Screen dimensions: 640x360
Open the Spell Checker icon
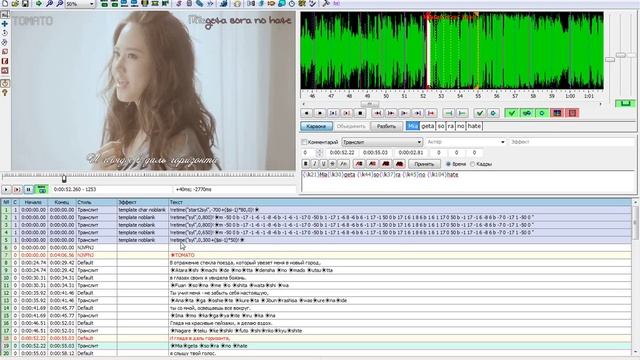(312, 4)
